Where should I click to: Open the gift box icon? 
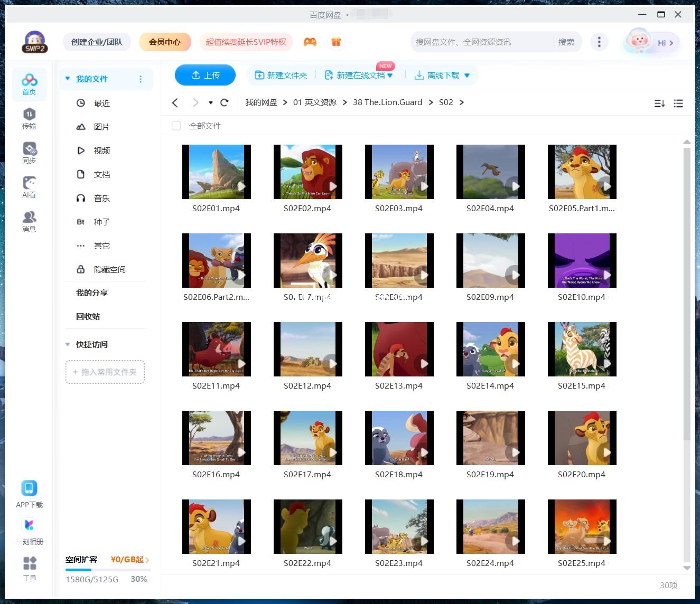tap(336, 42)
